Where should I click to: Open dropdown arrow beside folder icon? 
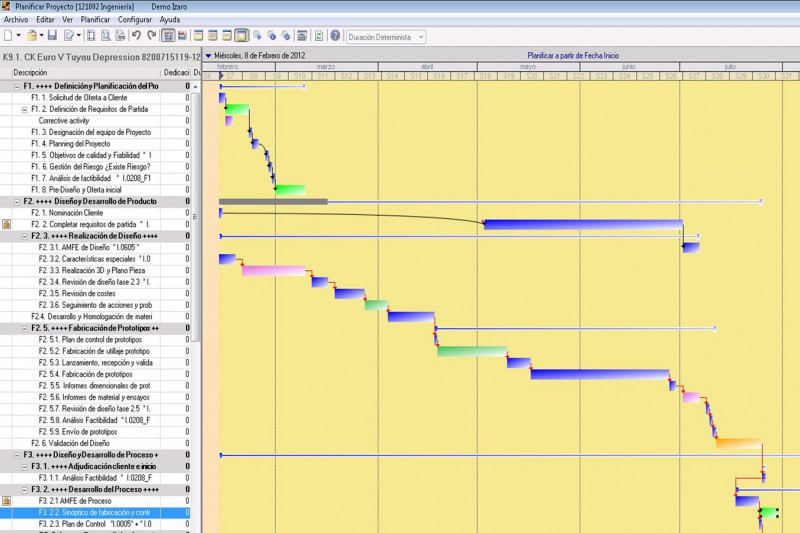[41, 36]
